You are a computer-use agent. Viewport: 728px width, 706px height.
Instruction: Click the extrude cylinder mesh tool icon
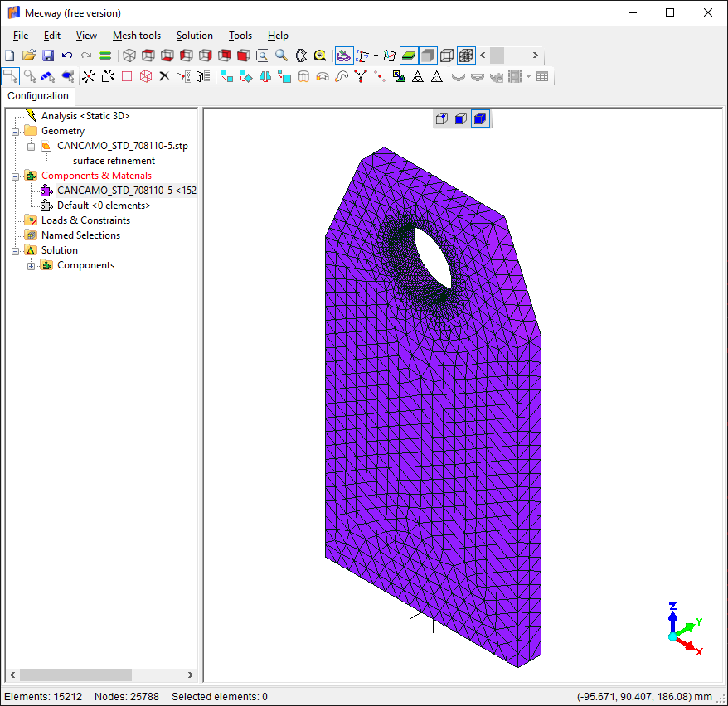[x=303, y=76]
